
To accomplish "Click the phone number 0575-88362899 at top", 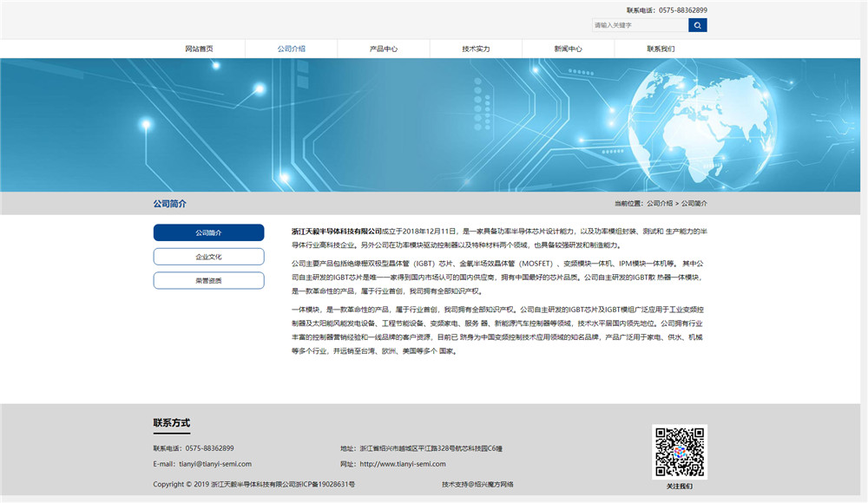I will [681, 11].
